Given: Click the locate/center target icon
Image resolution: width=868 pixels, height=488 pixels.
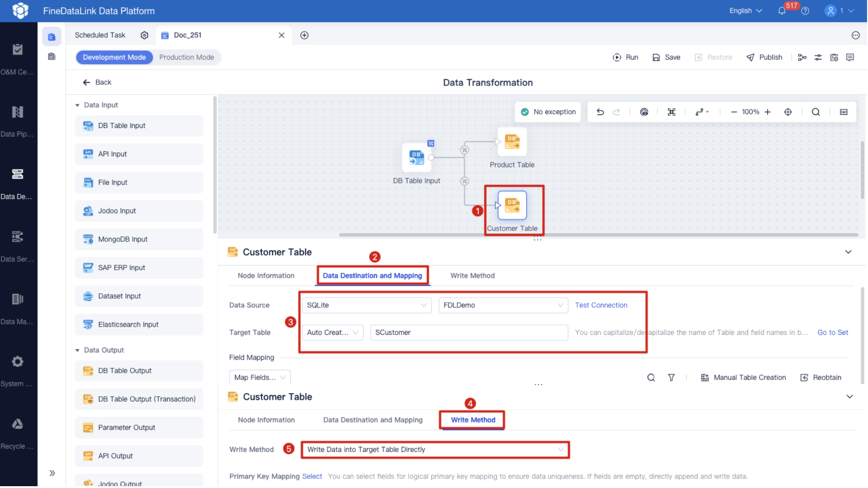Looking at the screenshot, I should (788, 112).
